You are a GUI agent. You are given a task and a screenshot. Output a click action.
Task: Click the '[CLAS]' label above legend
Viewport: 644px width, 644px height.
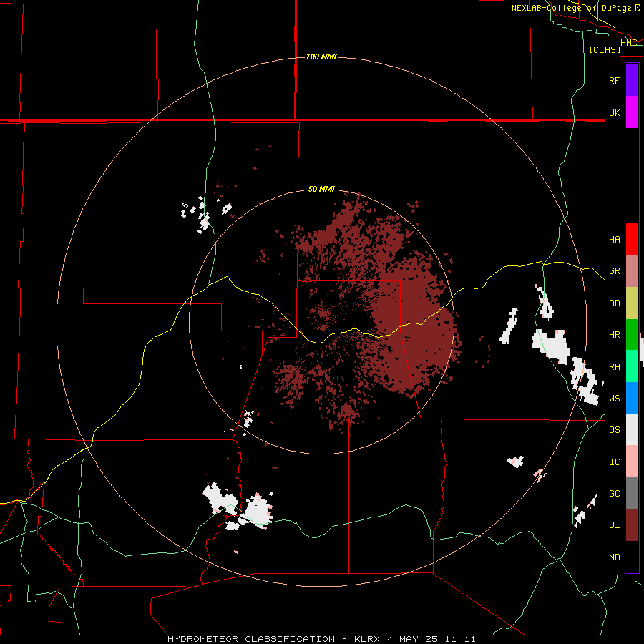point(605,49)
